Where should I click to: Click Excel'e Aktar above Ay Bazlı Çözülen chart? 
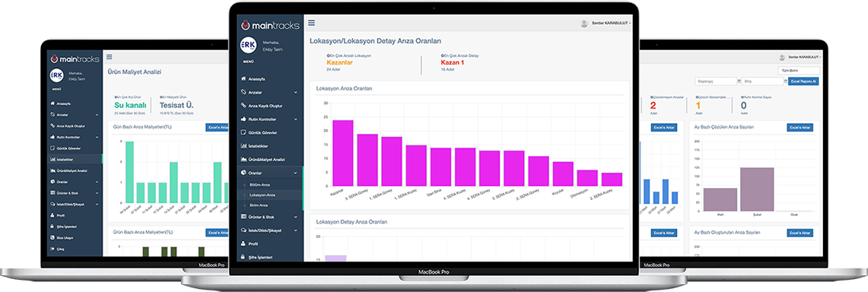pyautogui.click(x=800, y=127)
